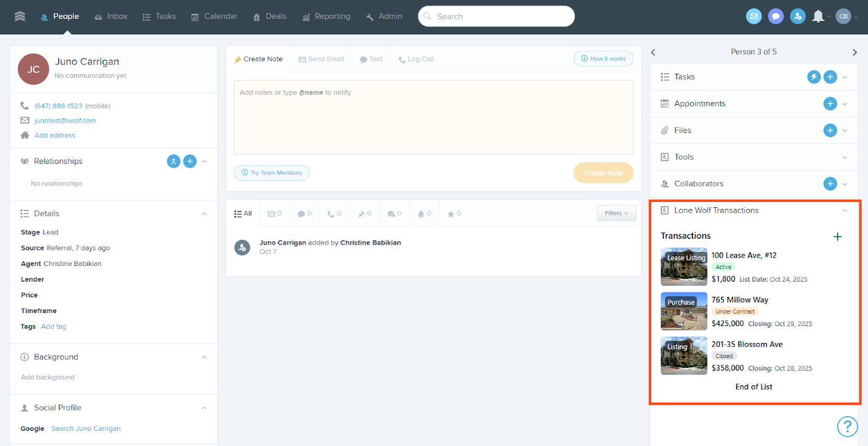Open the help question mark icon
The width and height of the screenshot is (868, 446).
(x=847, y=426)
